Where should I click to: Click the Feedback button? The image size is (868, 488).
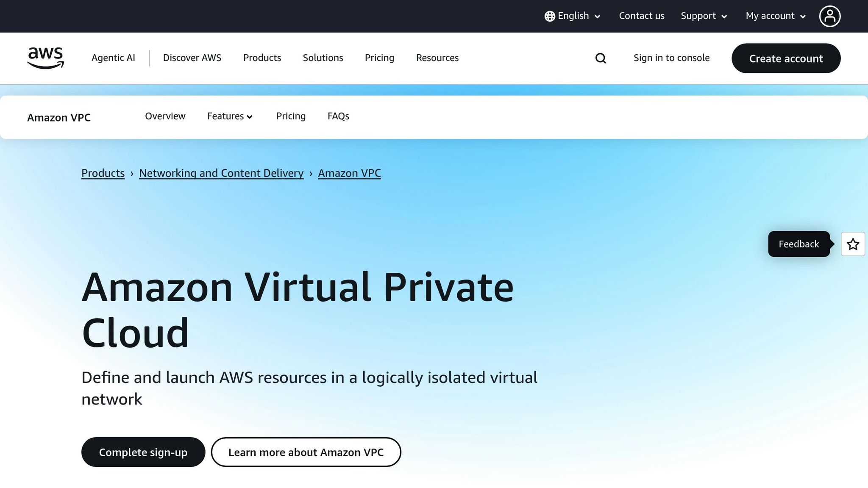(x=798, y=244)
